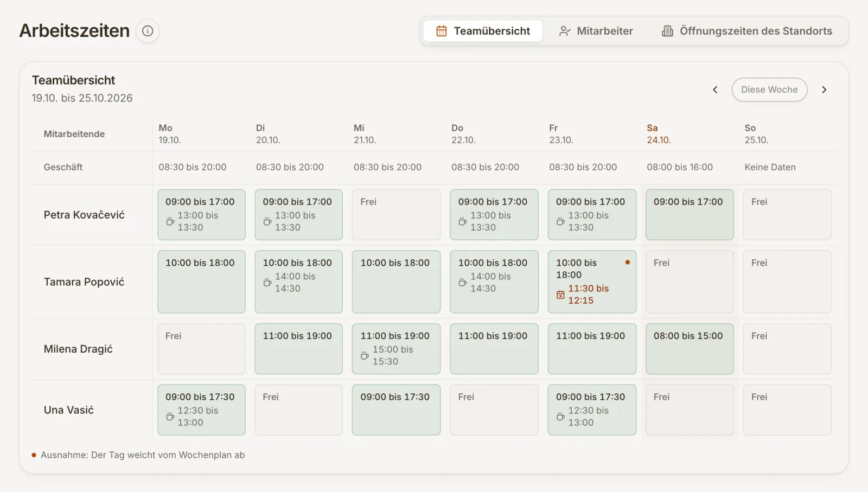Open Tamara Popović's Monday 10:00 bis 18:00 shift
This screenshot has height=492, width=868.
201,282
